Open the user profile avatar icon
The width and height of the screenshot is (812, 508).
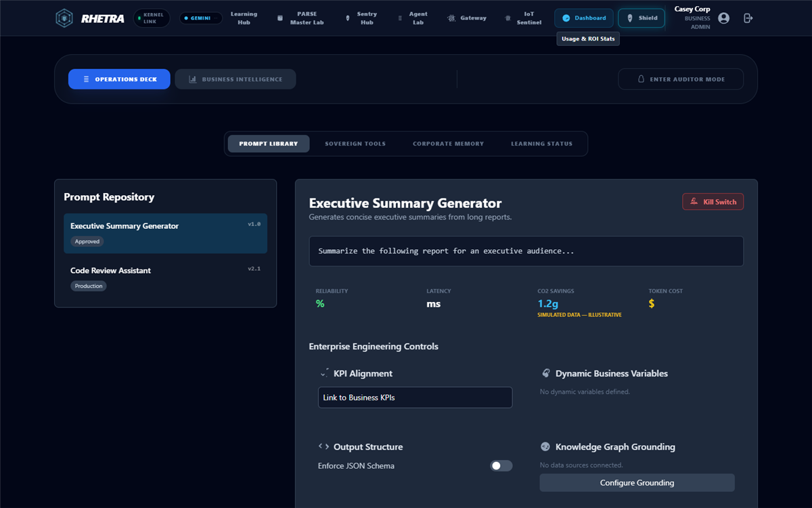(x=724, y=18)
